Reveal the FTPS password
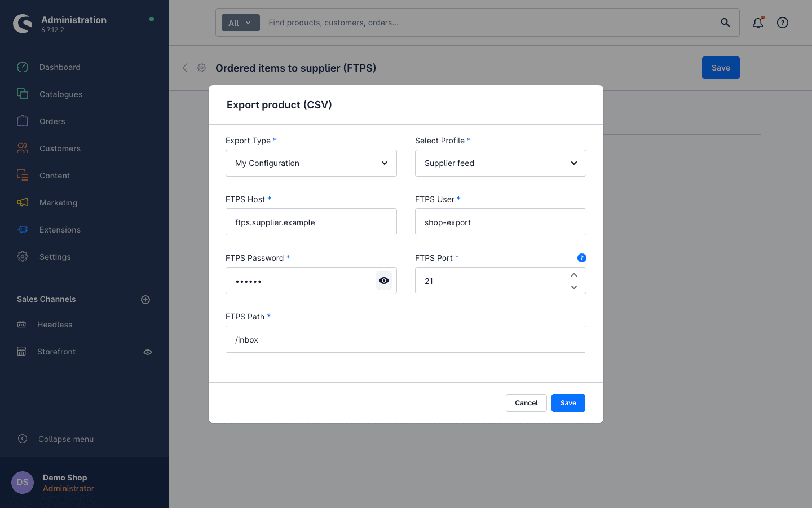Viewport: 812px width, 508px height. tap(384, 281)
